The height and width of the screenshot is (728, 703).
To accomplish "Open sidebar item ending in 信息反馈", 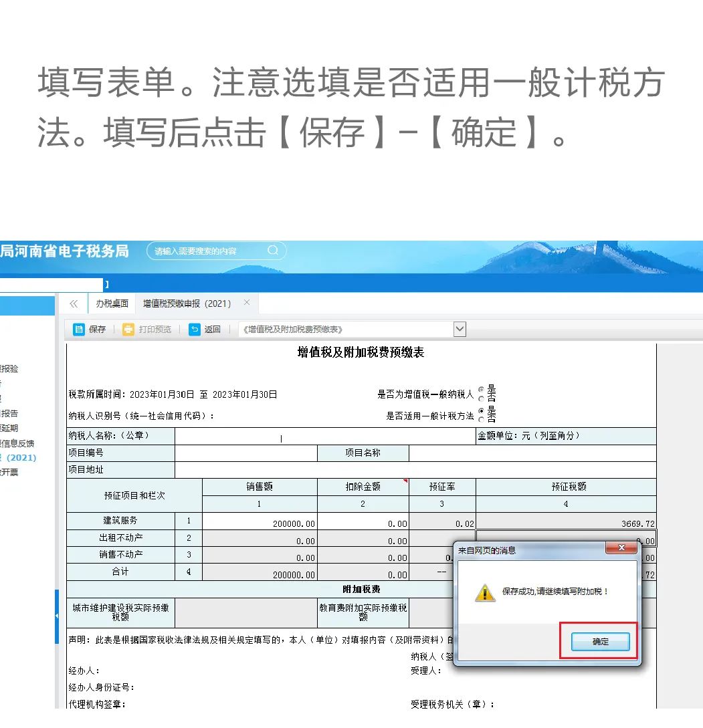I will 17,443.
